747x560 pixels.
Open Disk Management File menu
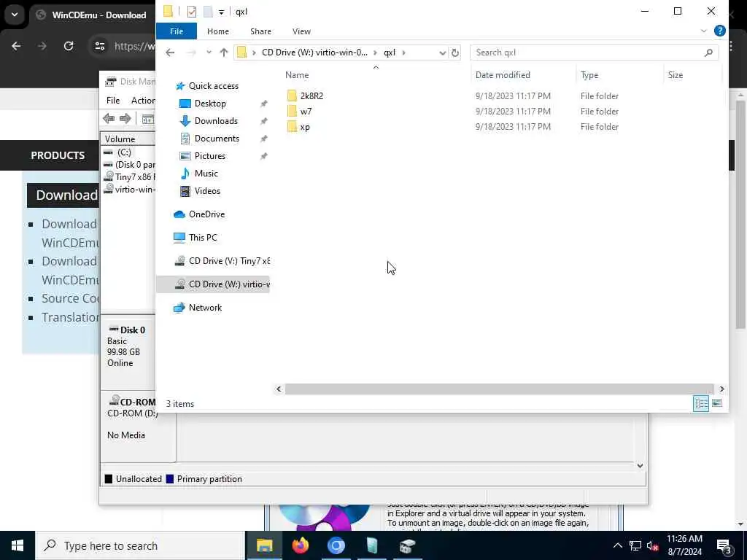coord(113,101)
